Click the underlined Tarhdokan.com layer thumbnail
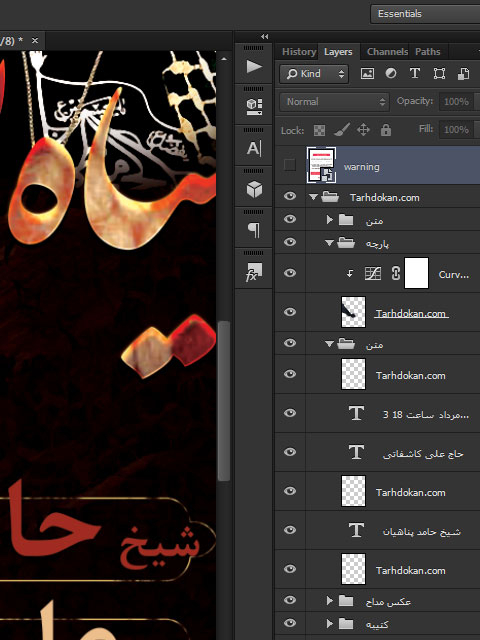This screenshot has width=480, height=640. [x=353, y=312]
